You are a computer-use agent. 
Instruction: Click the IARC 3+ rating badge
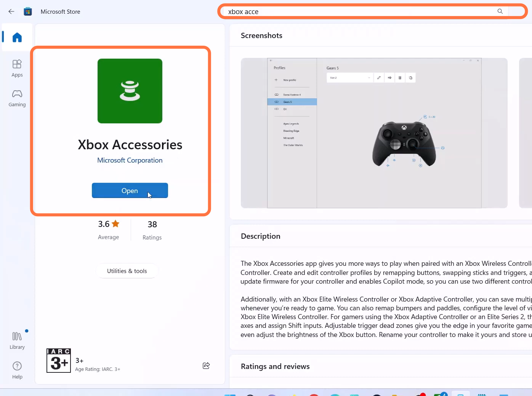tap(59, 360)
